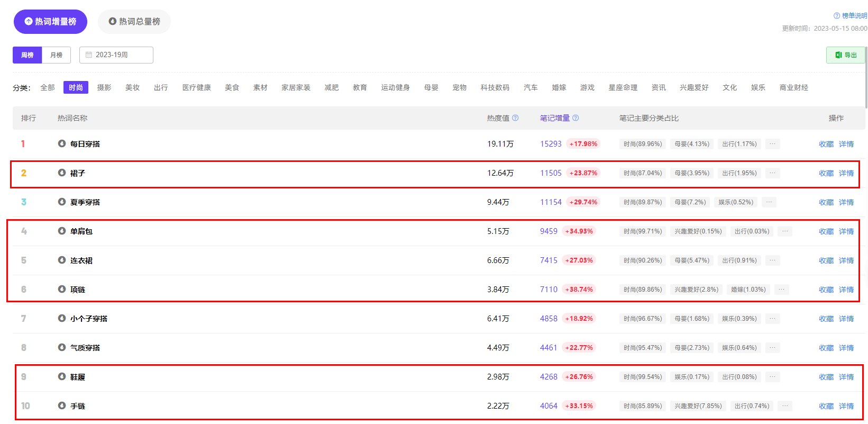The width and height of the screenshot is (868, 424).
Task: Click 收藏 for 气质穿搭
Action: pyautogui.click(x=826, y=348)
